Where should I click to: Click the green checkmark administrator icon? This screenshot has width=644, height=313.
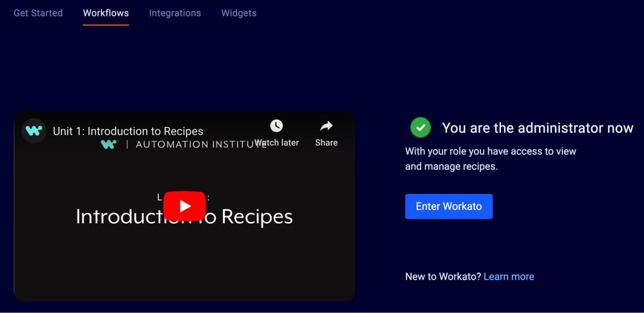coord(420,128)
